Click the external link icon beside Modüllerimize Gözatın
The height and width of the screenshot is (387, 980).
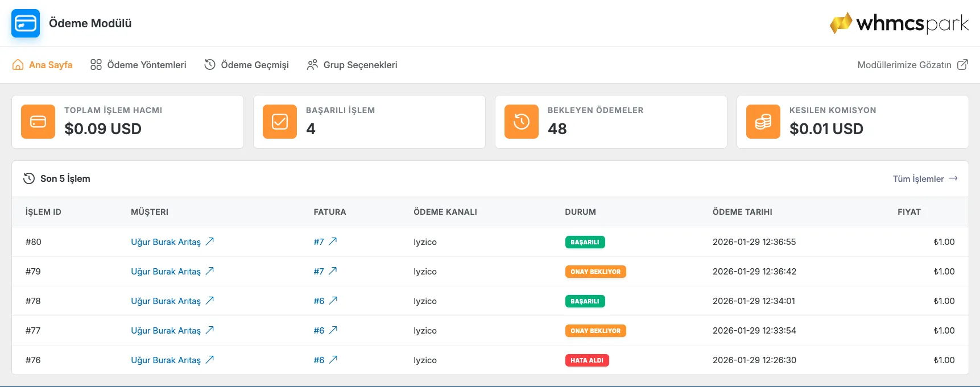962,65
